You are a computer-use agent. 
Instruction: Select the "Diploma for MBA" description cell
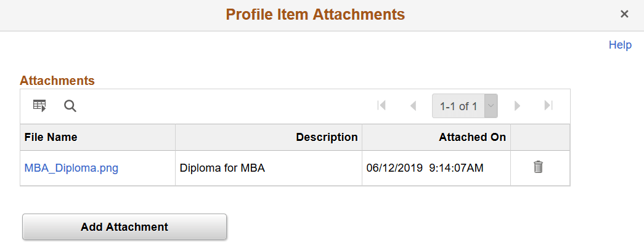pos(222,167)
